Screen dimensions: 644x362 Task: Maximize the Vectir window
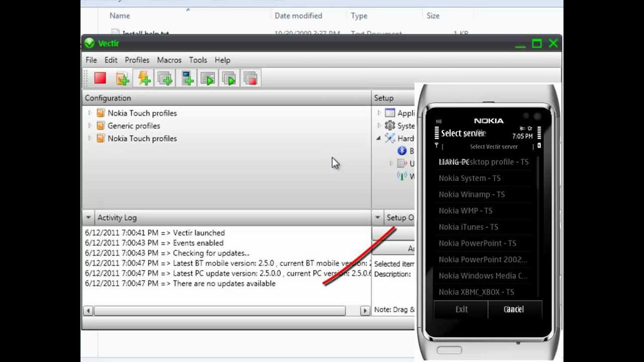coord(537,44)
